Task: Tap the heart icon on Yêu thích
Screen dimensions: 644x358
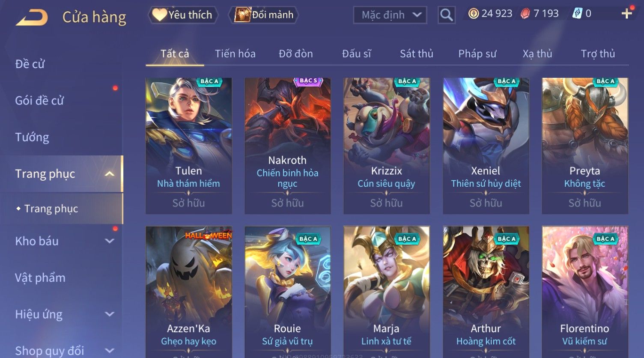Action: (x=160, y=15)
